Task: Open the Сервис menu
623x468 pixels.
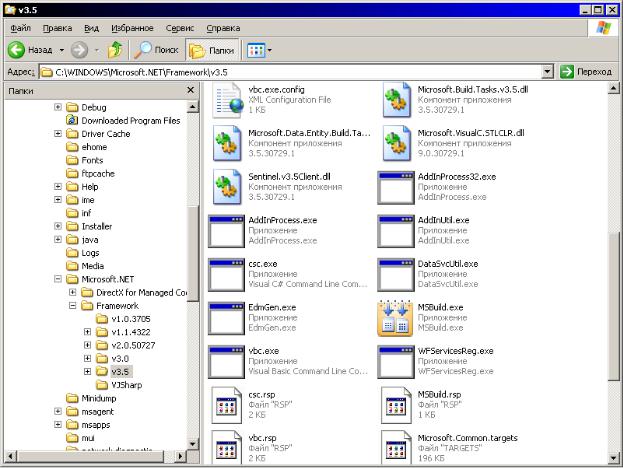Action: [180, 28]
